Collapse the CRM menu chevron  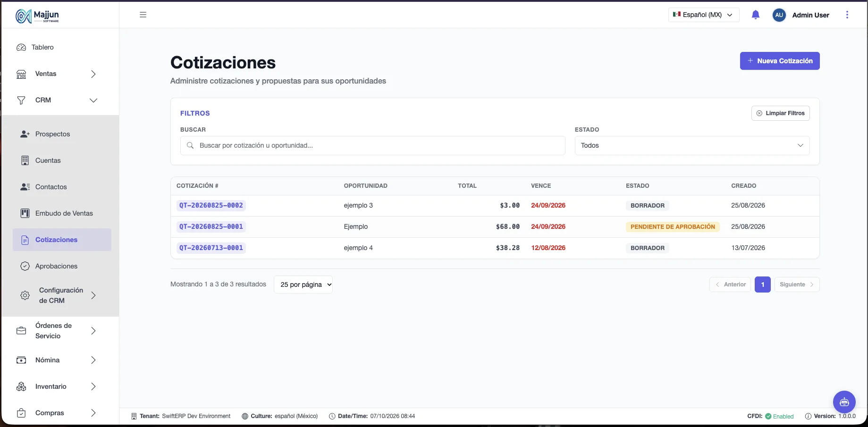click(x=93, y=100)
